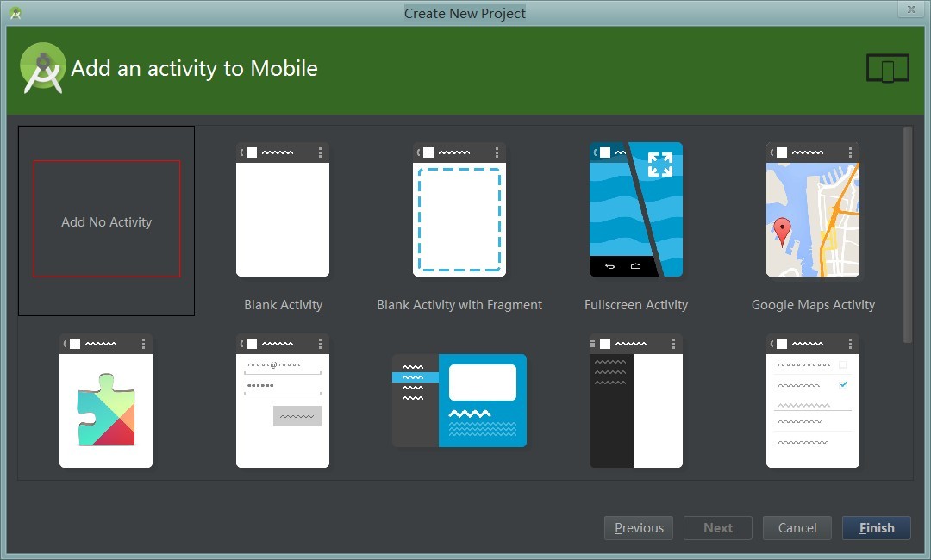This screenshot has width=931, height=560.
Task: Select the Google Play Services puzzle-piece template
Action: pos(106,401)
